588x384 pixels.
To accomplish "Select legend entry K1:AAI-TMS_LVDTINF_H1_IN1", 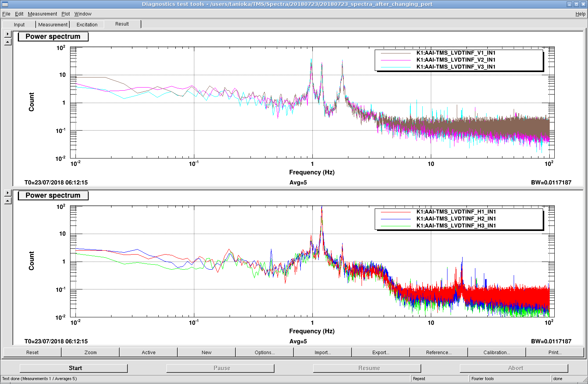I will (456, 212).
